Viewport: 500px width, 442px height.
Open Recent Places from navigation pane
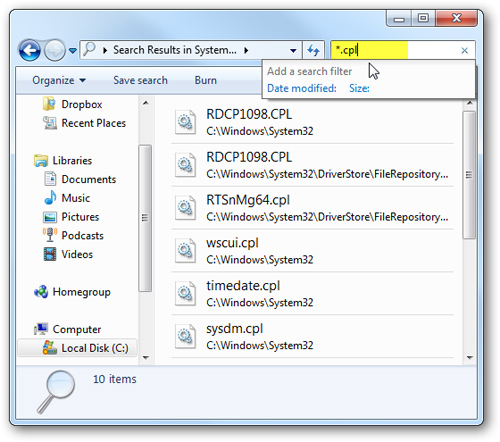[x=94, y=123]
